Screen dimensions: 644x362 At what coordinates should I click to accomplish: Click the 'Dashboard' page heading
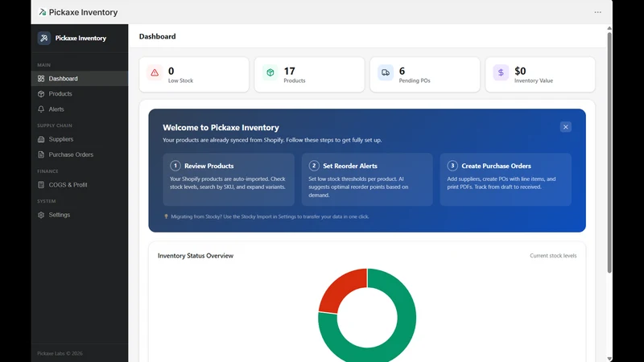[157, 36]
